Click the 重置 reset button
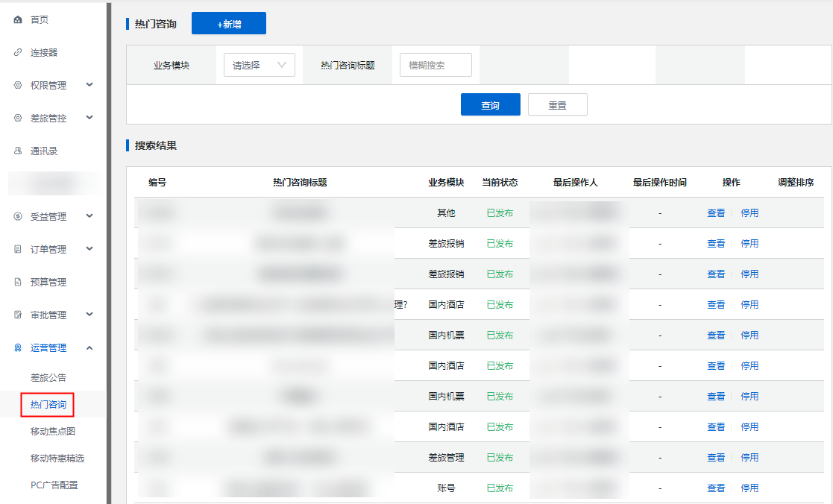This screenshot has height=504, width=833. (558, 104)
